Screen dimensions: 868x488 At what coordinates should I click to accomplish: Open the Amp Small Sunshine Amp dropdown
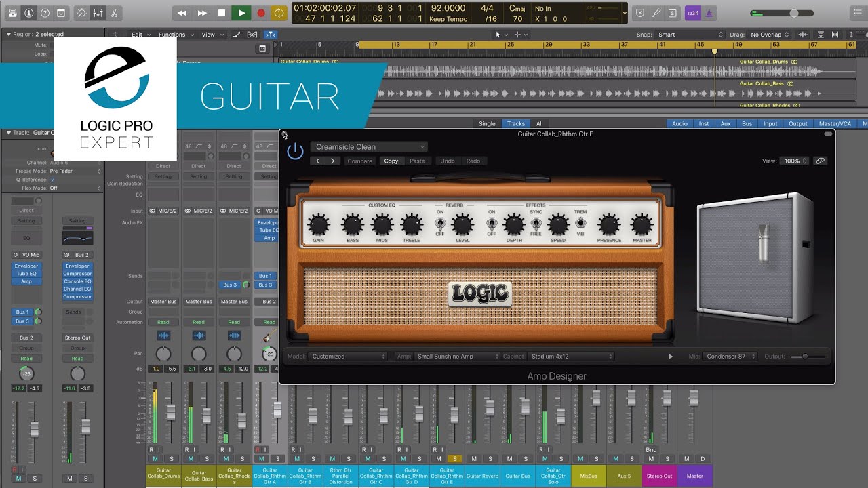point(456,356)
